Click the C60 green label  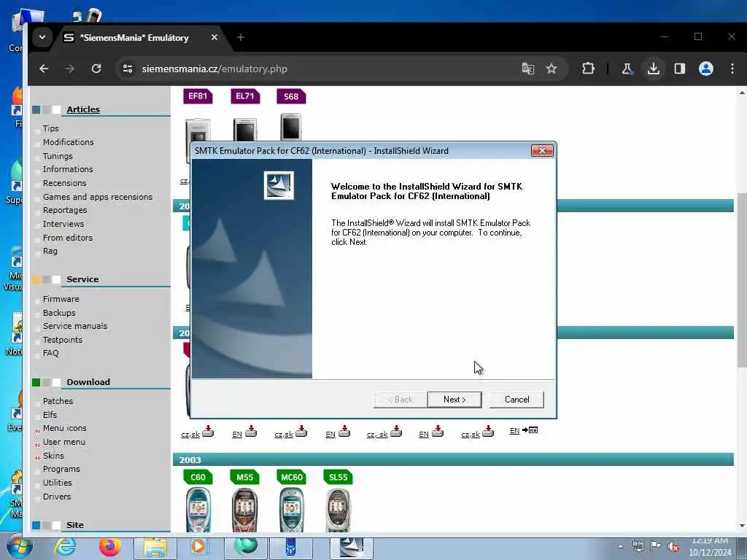point(198,477)
